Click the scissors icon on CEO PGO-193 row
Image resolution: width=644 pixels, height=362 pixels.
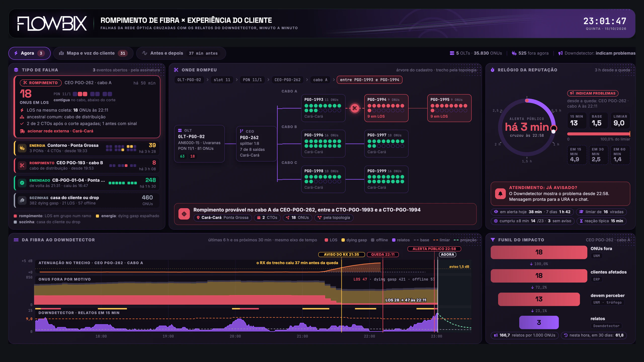click(22, 165)
